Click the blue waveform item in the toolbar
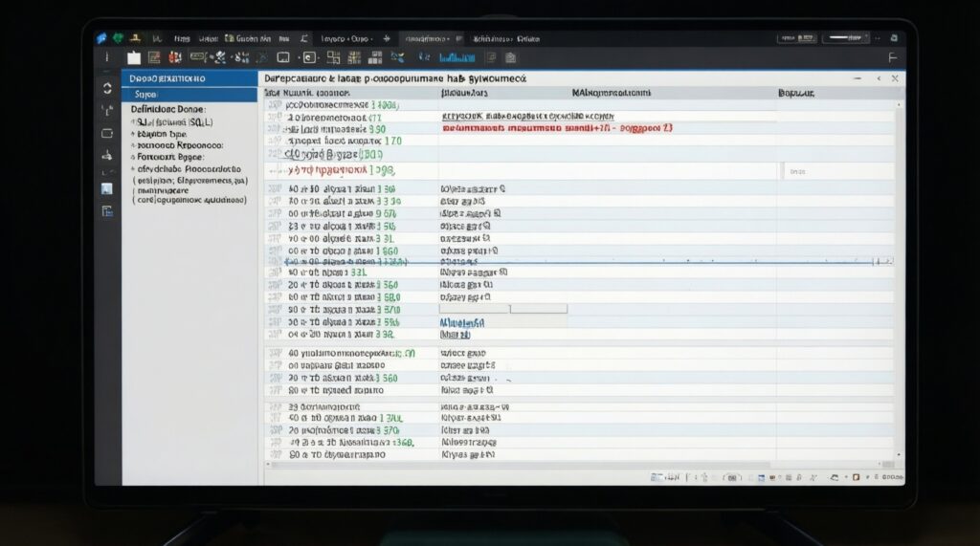 click(x=457, y=58)
